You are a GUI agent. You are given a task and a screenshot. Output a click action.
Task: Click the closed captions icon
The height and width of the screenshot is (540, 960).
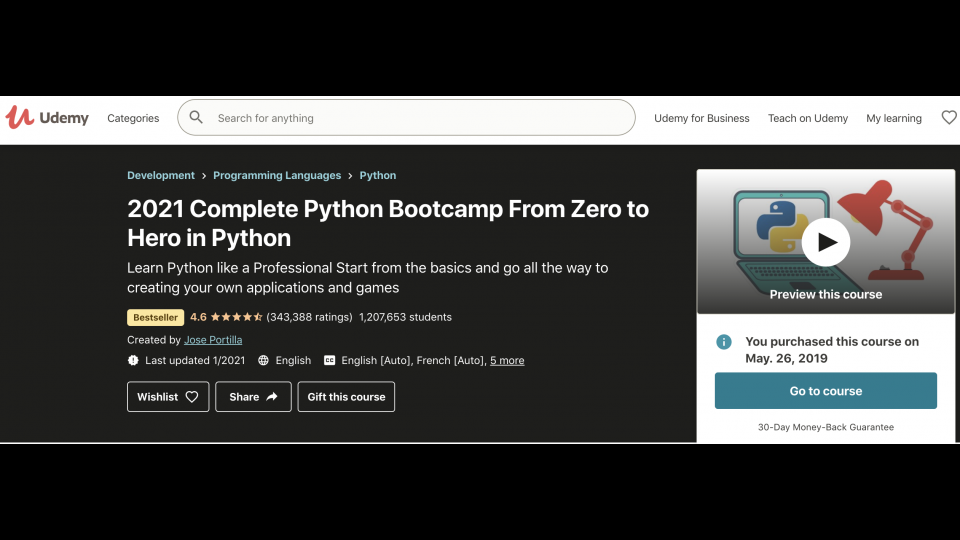point(329,360)
